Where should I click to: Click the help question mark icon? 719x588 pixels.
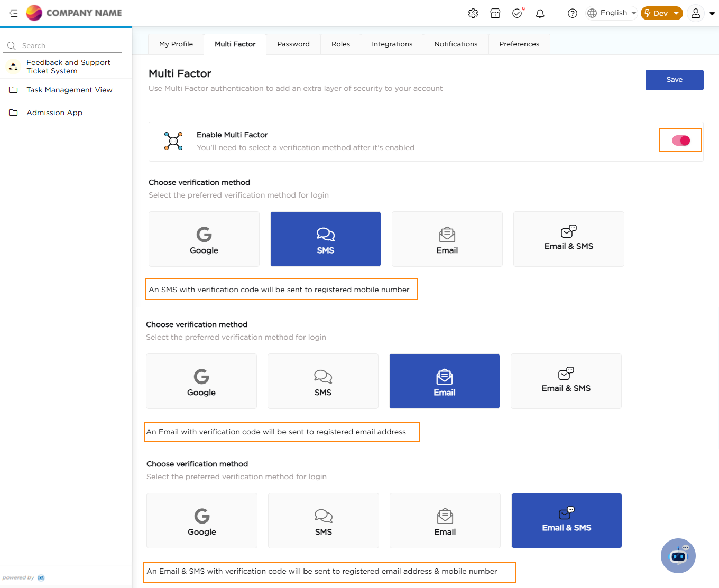(573, 13)
